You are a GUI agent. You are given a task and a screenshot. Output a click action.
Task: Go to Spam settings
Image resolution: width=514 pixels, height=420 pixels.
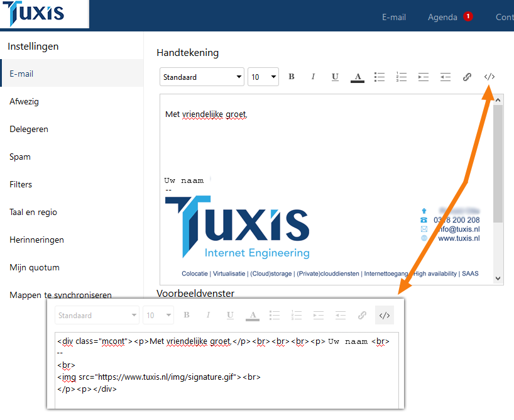(x=20, y=157)
